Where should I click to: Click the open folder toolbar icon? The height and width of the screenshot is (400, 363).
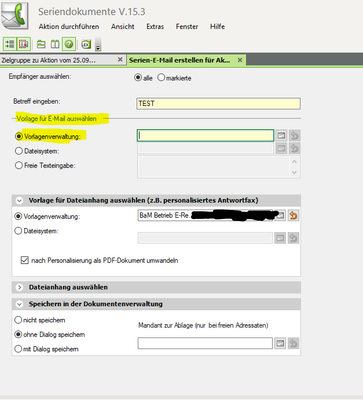[x=41, y=44]
